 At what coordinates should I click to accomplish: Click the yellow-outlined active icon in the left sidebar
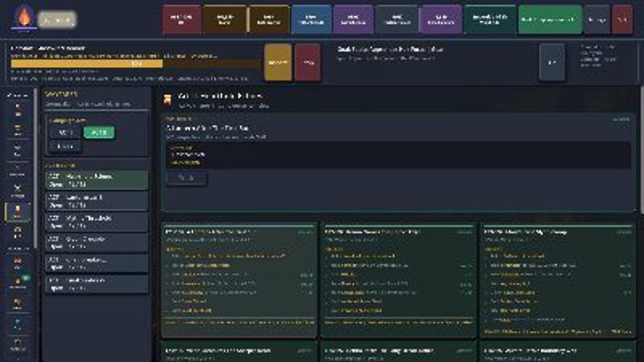(17, 212)
